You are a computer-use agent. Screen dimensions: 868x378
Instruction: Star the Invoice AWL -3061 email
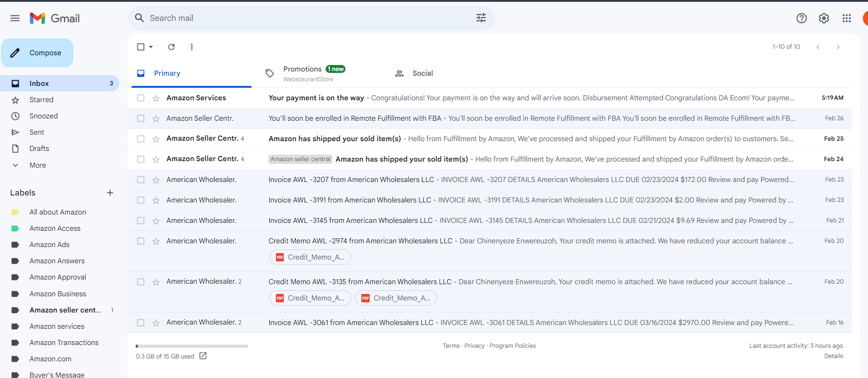156,323
